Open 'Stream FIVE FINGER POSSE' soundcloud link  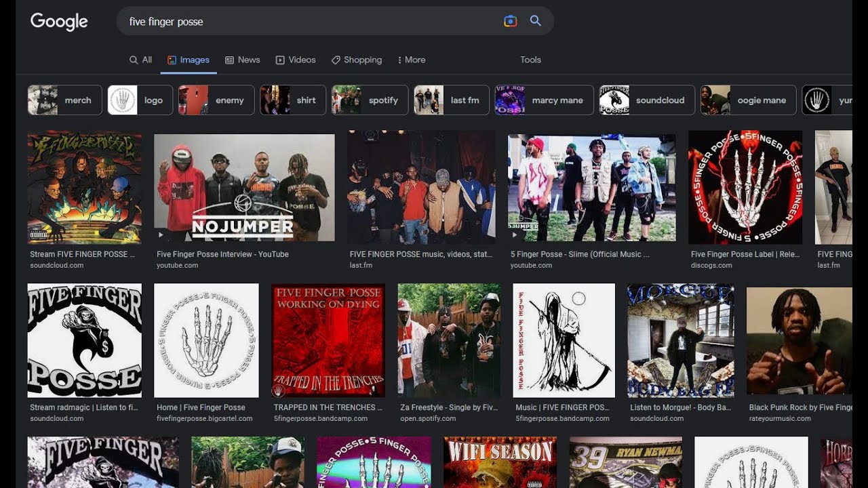pos(83,254)
